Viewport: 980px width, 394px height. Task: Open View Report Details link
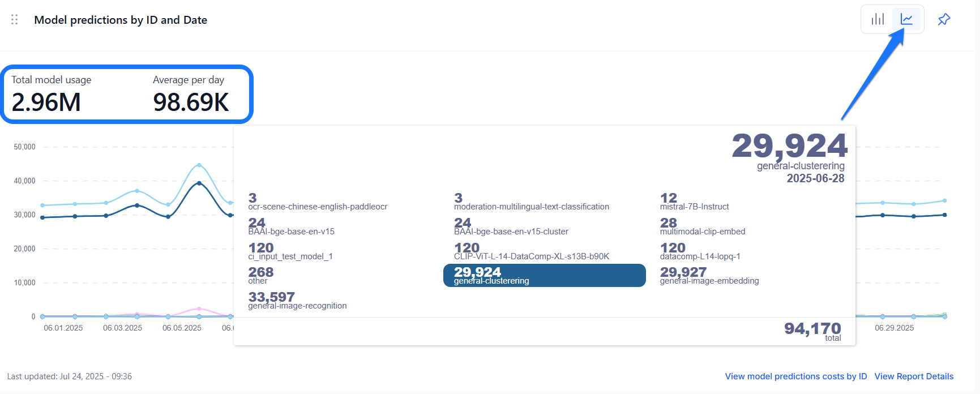coord(914,376)
